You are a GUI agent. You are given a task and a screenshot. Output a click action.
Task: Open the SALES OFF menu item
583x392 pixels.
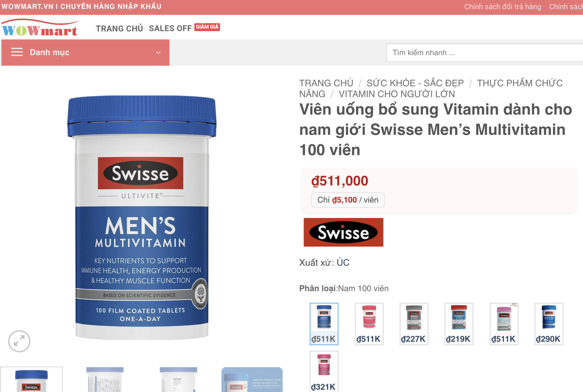pyautogui.click(x=170, y=29)
